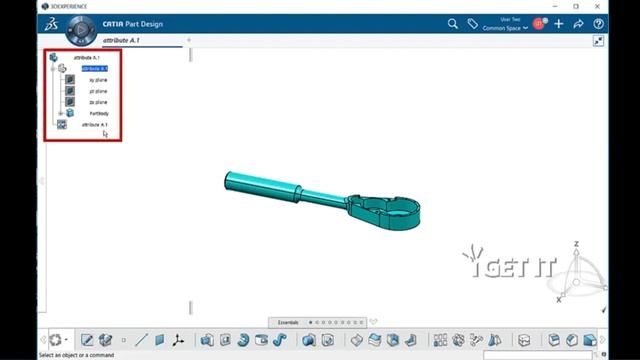
Task: Select highlighted attribute A.1 part node
Action: pyautogui.click(x=95, y=69)
